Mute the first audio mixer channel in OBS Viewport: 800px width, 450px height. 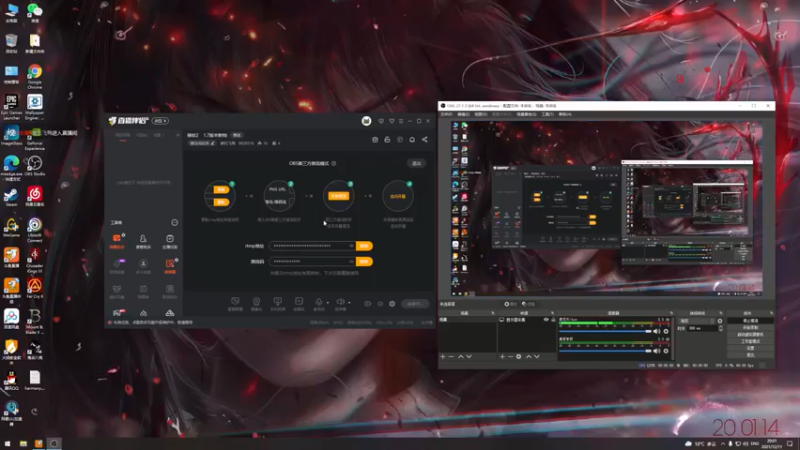[657, 332]
